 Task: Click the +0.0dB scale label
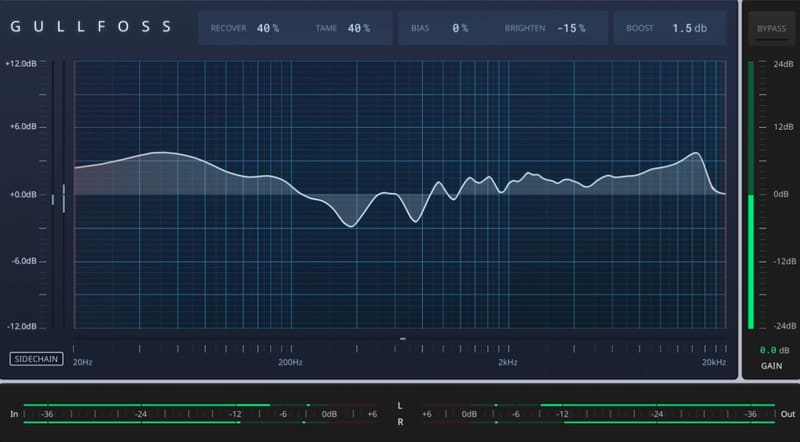click(23, 194)
